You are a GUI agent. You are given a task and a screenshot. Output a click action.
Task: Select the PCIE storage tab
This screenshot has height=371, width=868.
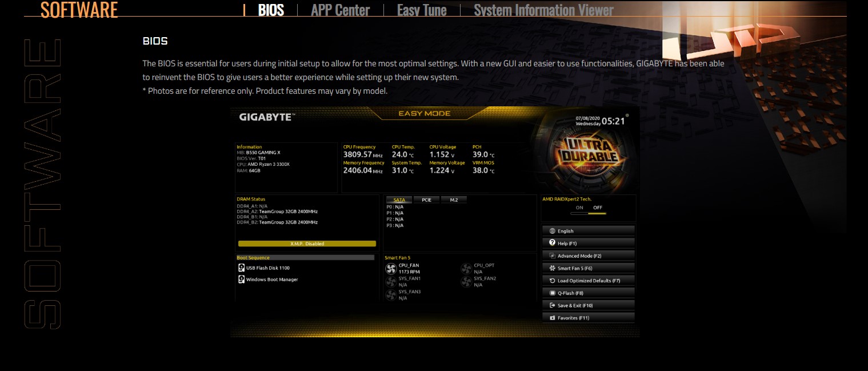[426, 200]
